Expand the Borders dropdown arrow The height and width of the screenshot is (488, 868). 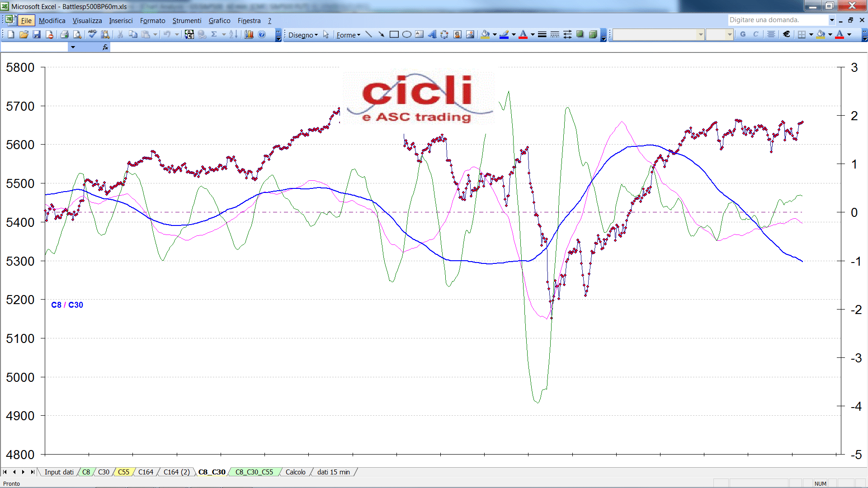pyautogui.click(x=811, y=34)
